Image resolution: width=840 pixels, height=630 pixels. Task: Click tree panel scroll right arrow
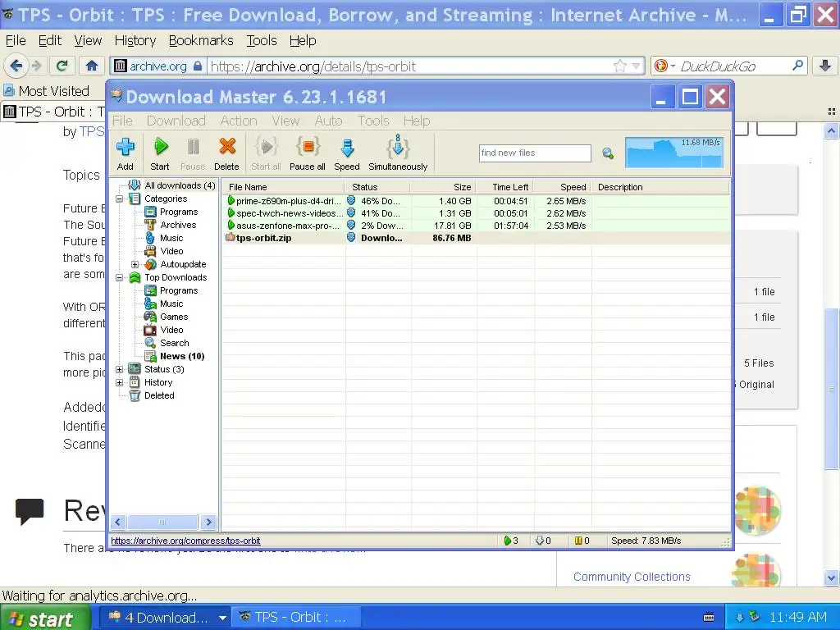208,522
